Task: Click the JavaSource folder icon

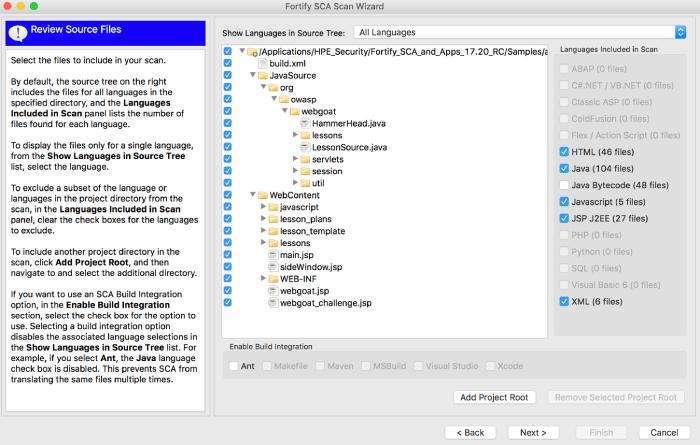Action: point(263,75)
